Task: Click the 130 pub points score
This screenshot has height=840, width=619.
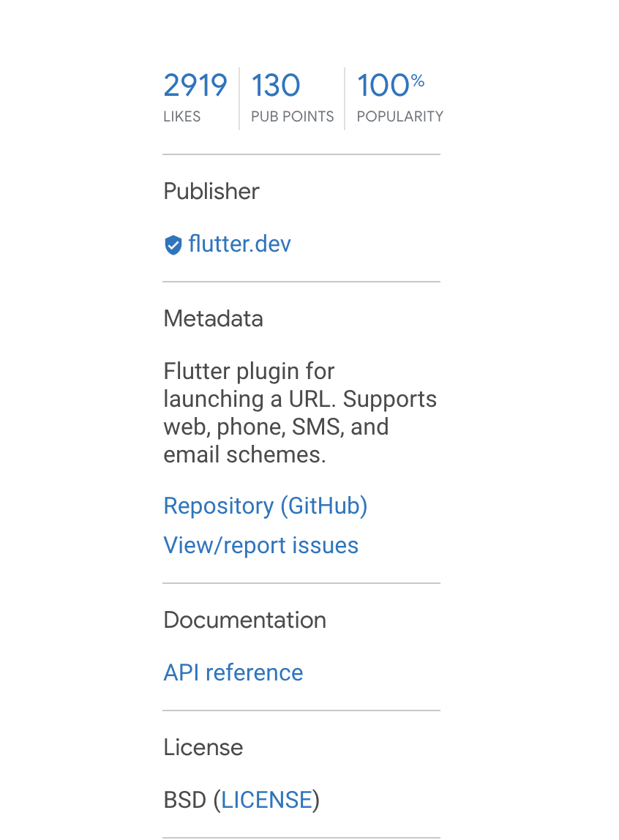Action: click(x=275, y=85)
